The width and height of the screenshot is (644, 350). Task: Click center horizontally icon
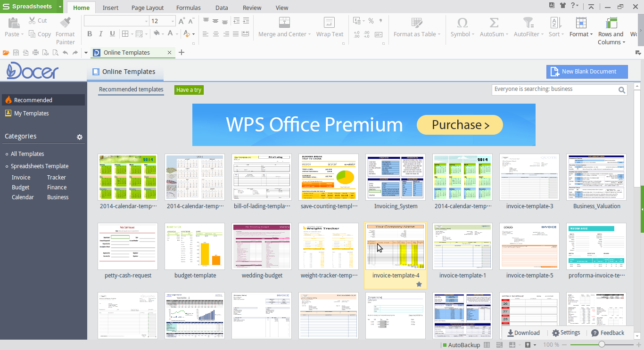point(215,34)
